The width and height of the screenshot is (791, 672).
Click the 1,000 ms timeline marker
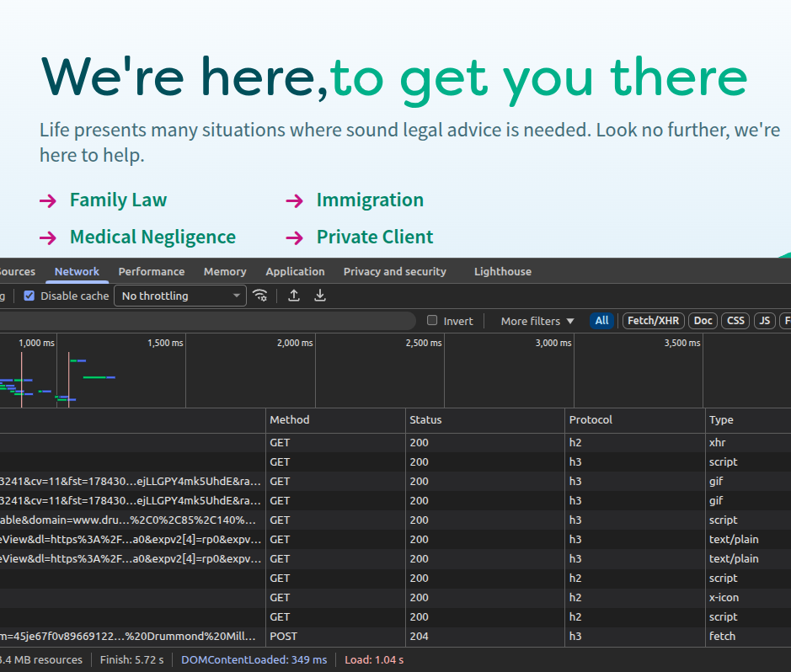click(x=36, y=343)
